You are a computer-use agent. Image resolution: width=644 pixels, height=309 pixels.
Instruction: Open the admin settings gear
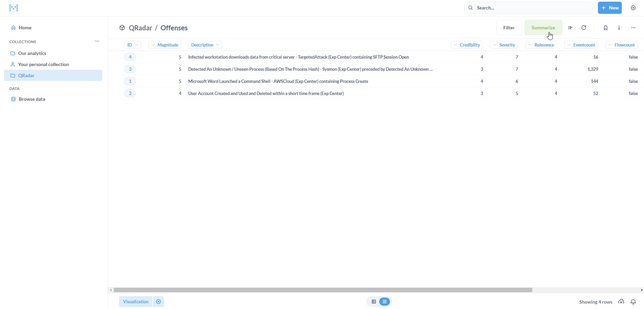(x=633, y=8)
